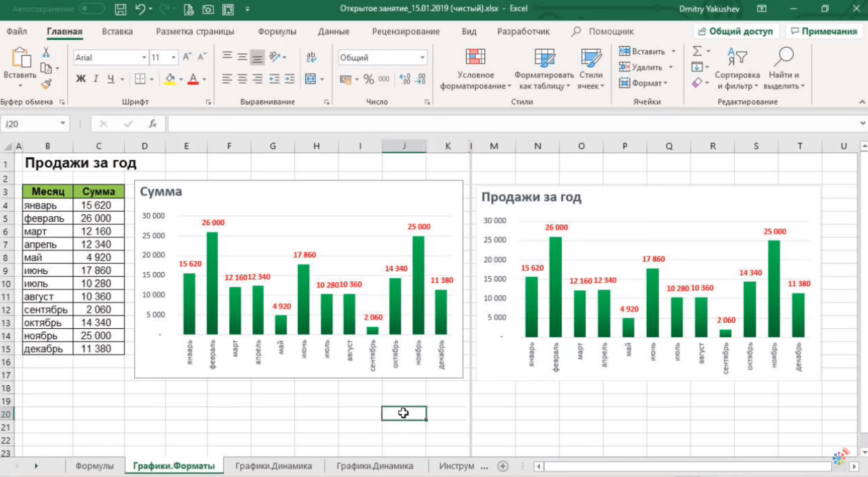This screenshot has height=477, width=868.
Task: Switch to the Формулы sheet tab
Action: click(x=94, y=466)
